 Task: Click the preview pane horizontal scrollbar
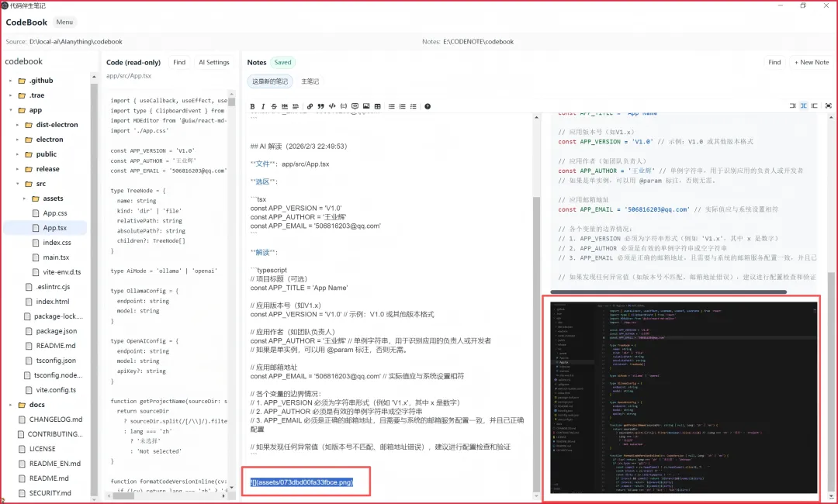(x=668, y=292)
